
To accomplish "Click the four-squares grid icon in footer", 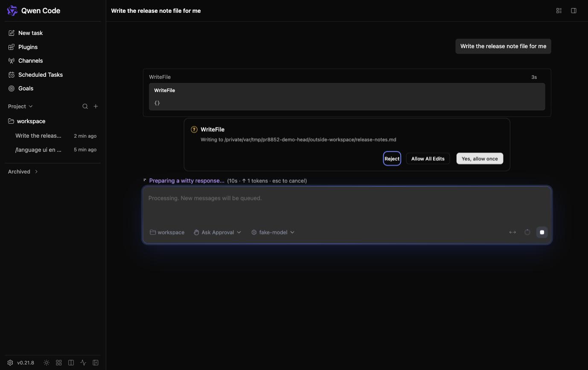I will [59, 363].
